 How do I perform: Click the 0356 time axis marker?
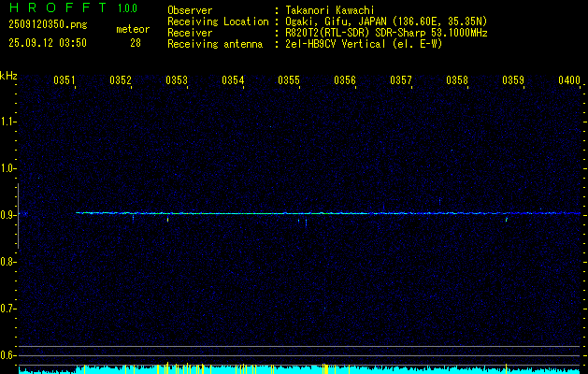(x=345, y=79)
